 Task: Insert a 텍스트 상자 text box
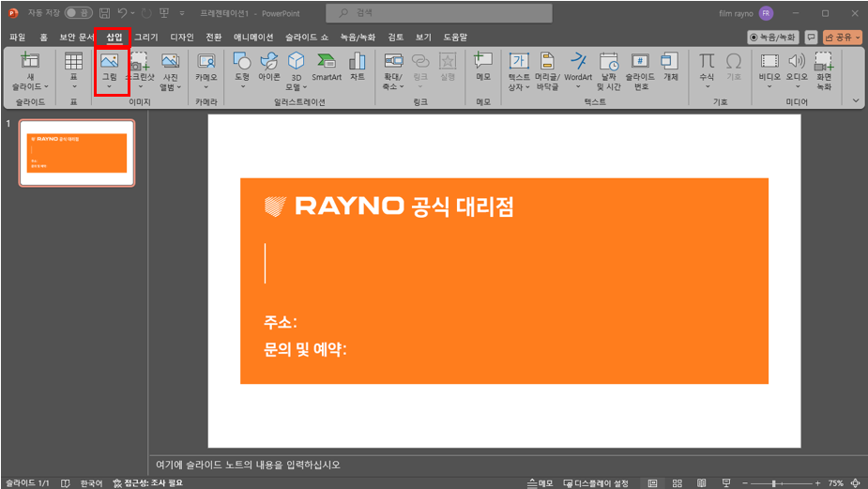(519, 71)
